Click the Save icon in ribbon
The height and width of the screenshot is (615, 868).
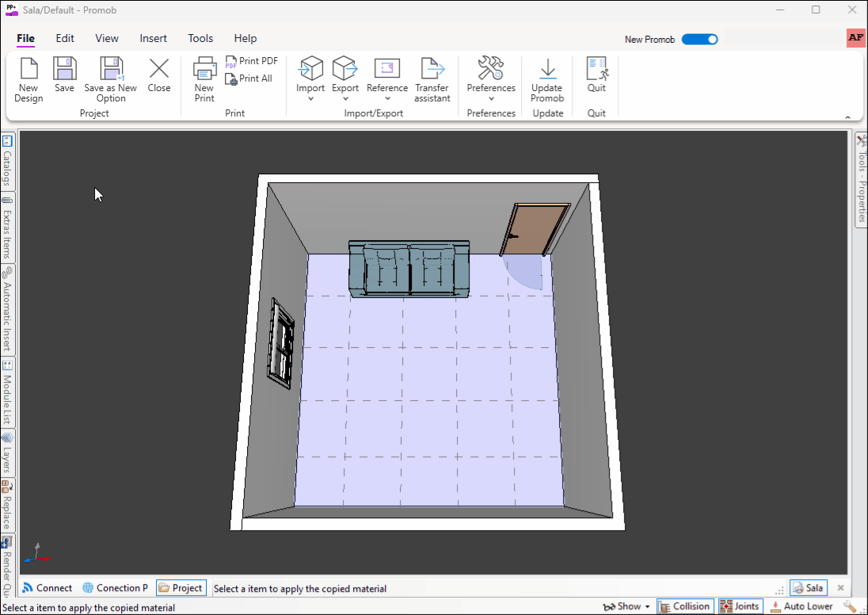click(x=64, y=69)
